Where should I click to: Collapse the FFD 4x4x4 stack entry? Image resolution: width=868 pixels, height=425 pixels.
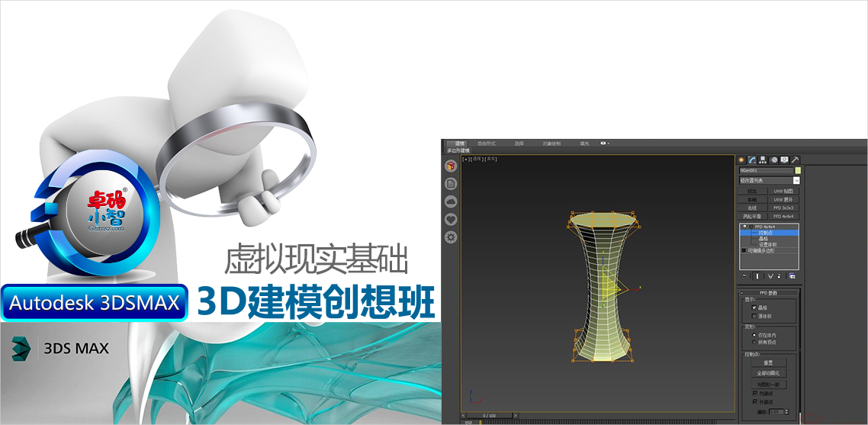pos(751,227)
